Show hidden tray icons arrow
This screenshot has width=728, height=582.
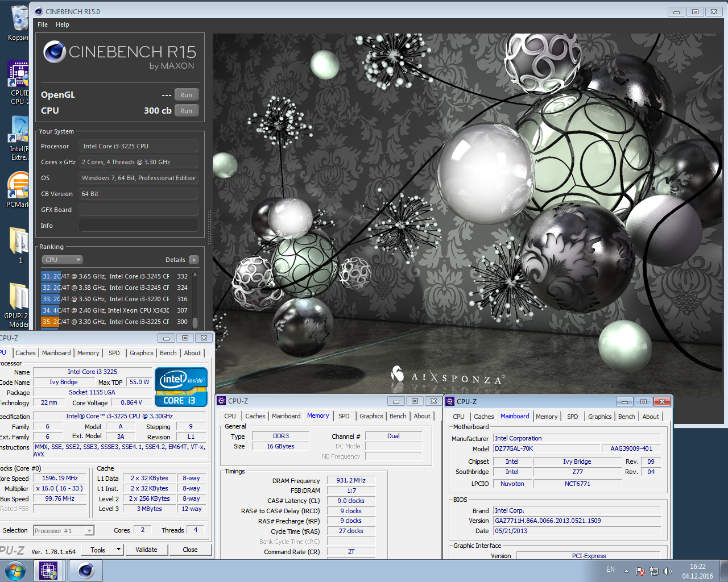(x=626, y=571)
